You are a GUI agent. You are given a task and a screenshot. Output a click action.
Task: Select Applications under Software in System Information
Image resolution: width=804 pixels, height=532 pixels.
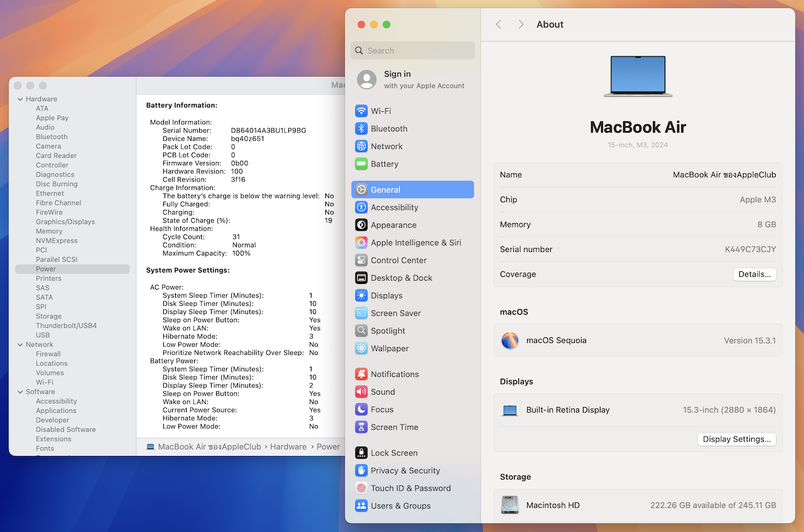(56, 411)
